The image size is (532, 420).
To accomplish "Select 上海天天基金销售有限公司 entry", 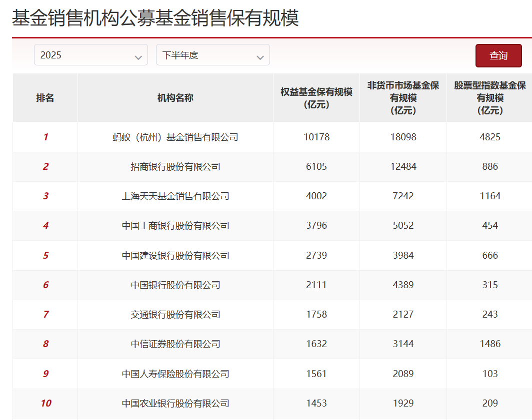I will (175, 196).
